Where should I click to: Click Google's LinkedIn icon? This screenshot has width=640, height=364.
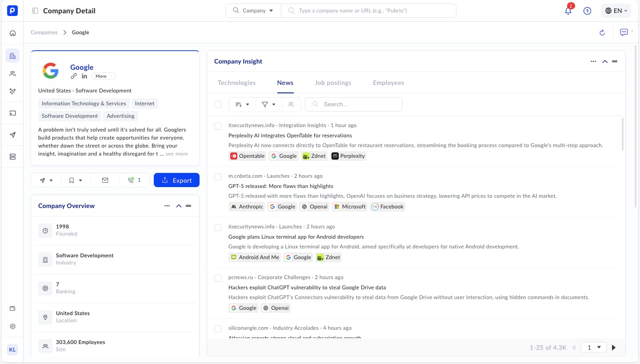(84, 76)
